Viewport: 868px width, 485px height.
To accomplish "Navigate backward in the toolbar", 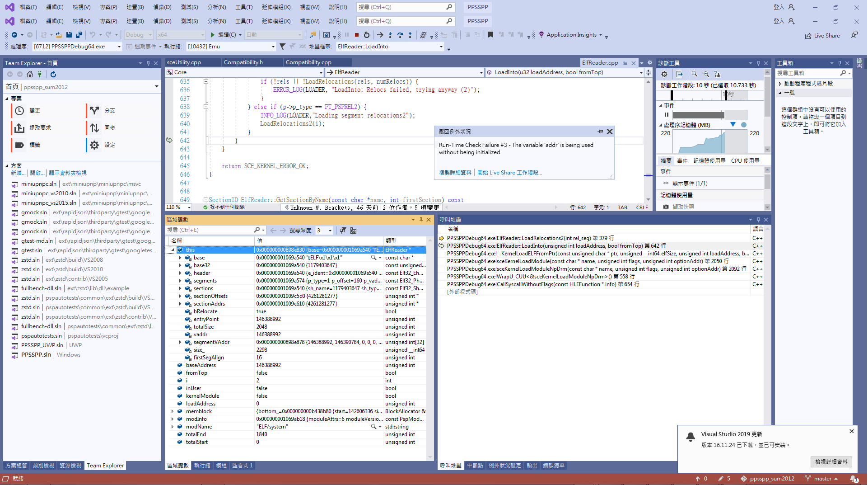I will 14,35.
